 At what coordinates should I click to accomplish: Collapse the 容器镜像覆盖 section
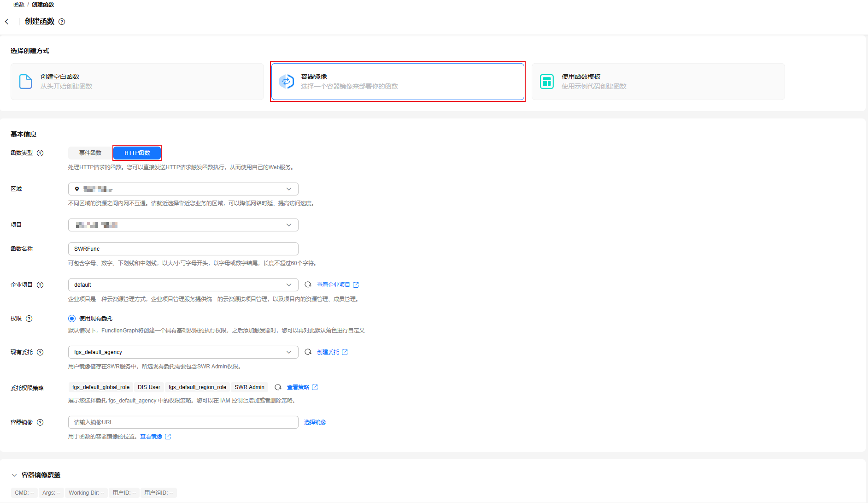coord(14,475)
